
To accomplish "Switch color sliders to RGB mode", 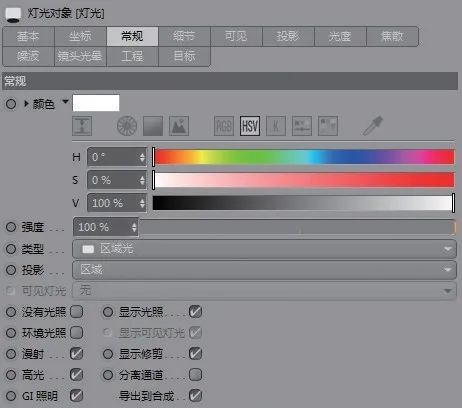I will tap(224, 126).
